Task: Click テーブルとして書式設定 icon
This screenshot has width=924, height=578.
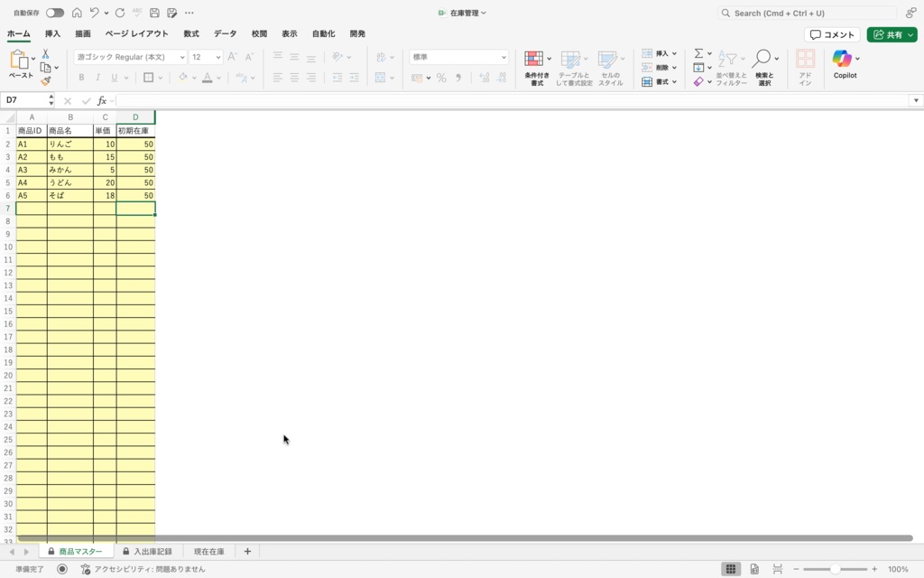Action: (574, 68)
